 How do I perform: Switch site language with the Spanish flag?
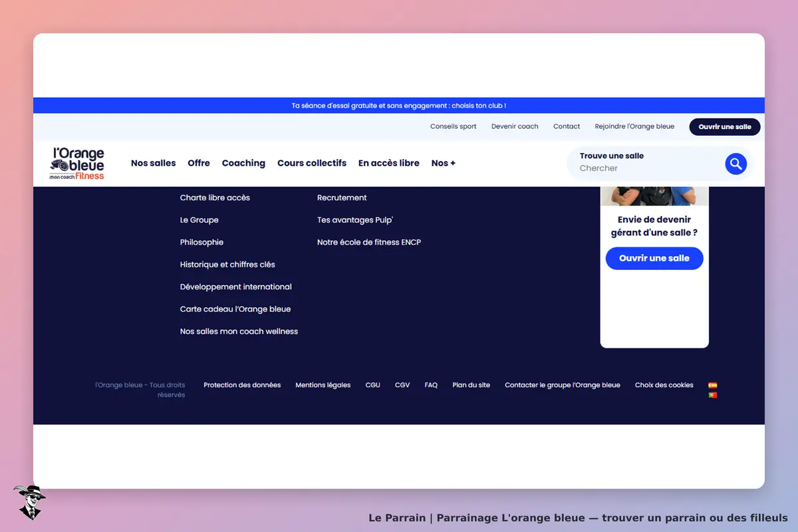click(712, 385)
